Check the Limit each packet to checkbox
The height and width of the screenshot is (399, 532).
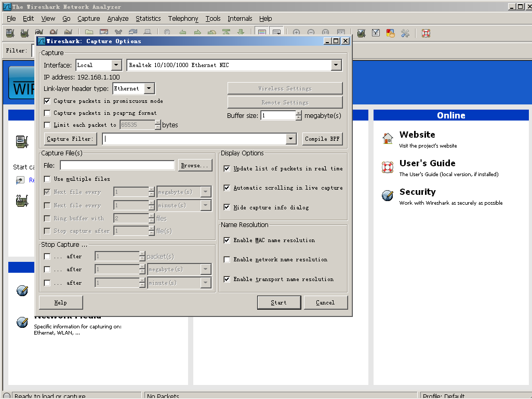[x=47, y=125]
